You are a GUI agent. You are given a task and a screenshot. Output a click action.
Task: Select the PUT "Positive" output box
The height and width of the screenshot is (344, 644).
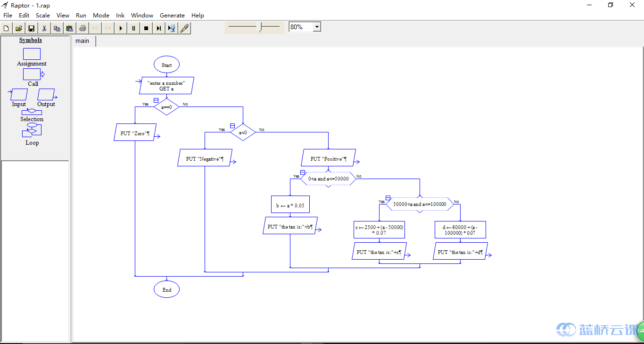pyautogui.click(x=329, y=158)
